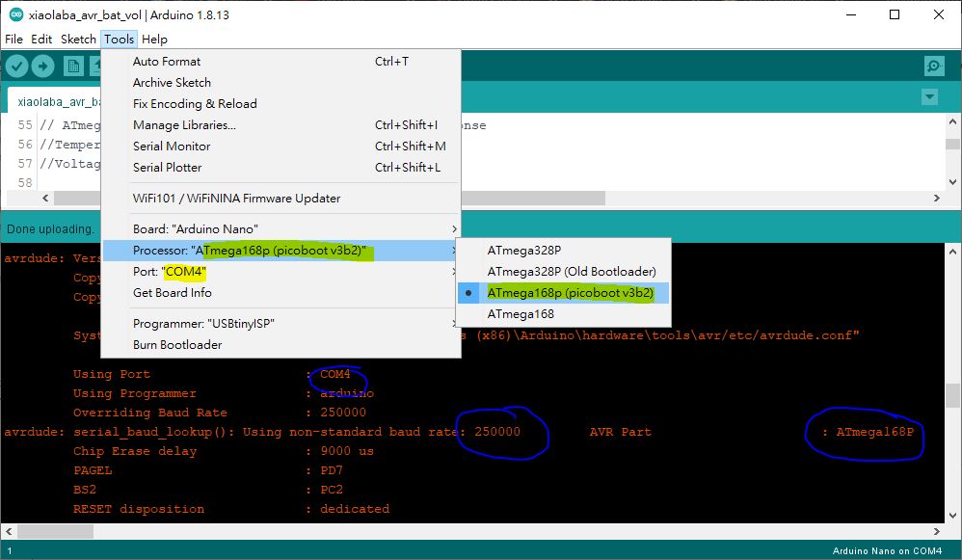Switch to the xiaolaba_avr_bat_vol sketch tab
Viewport: 962px width, 560px height.
coord(54,101)
